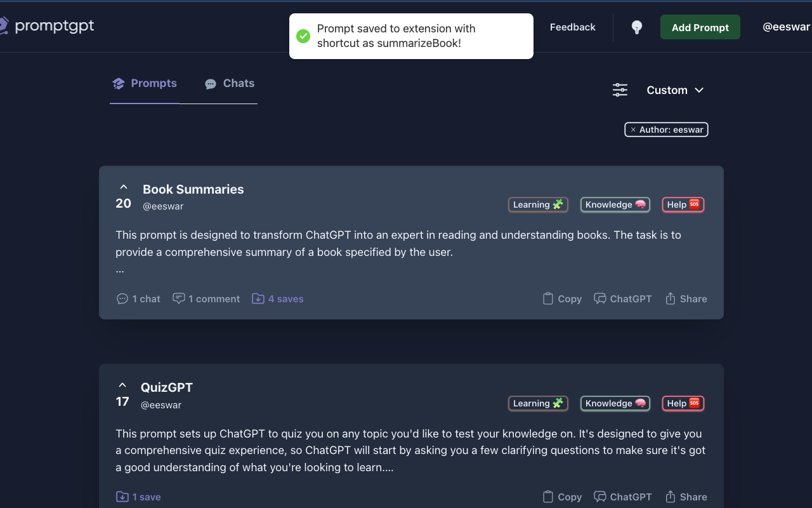The height and width of the screenshot is (508, 812).
Task: View the 1 comment on Book Summaries
Action: [206, 298]
